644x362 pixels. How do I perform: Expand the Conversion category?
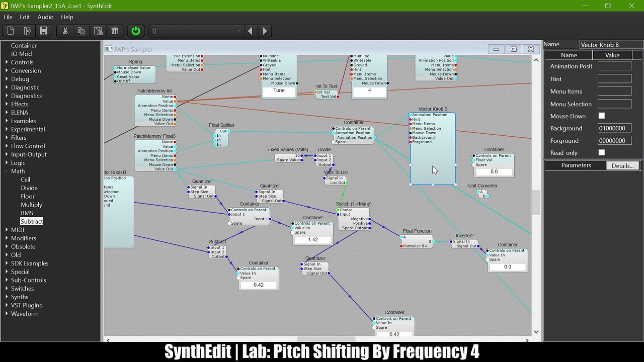(x=7, y=71)
